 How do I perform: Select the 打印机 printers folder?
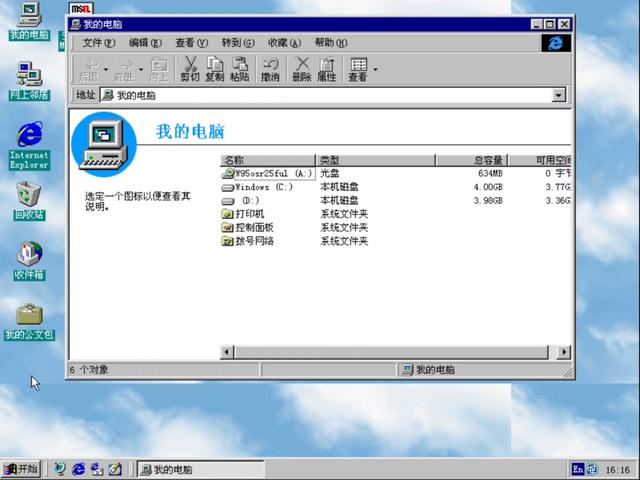point(243,214)
